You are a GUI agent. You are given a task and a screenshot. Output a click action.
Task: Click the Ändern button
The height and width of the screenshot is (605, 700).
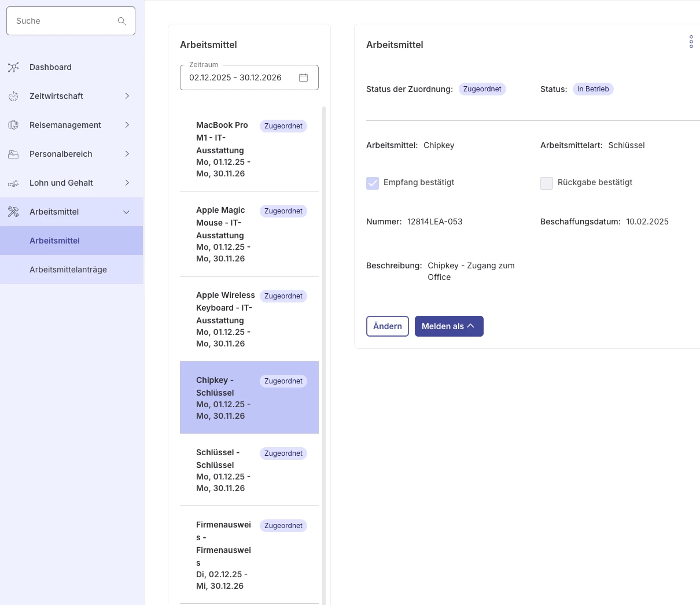coord(388,326)
